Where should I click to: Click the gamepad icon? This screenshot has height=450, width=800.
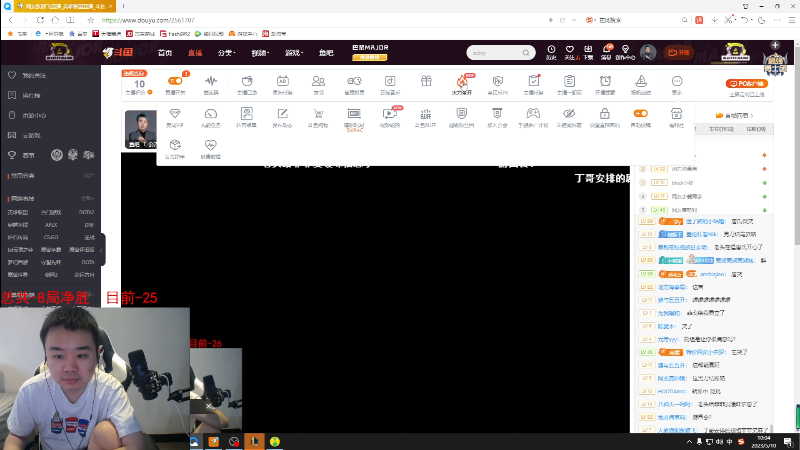point(533,113)
